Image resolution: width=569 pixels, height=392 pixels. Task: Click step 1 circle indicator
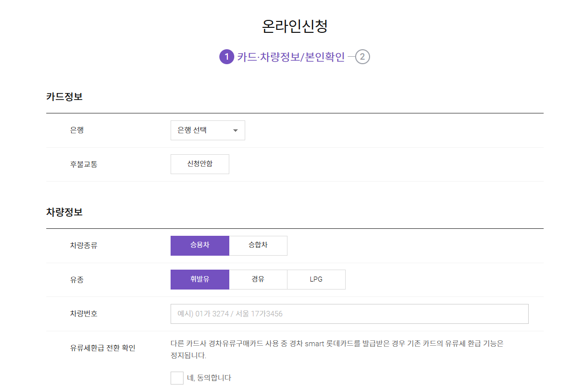(x=226, y=57)
